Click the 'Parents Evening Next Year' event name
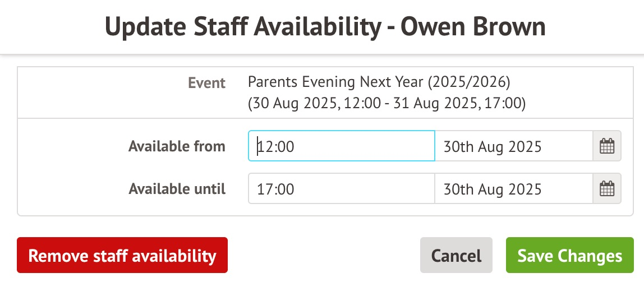Viewport: 644px width, 296px height. [x=335, y=82]
